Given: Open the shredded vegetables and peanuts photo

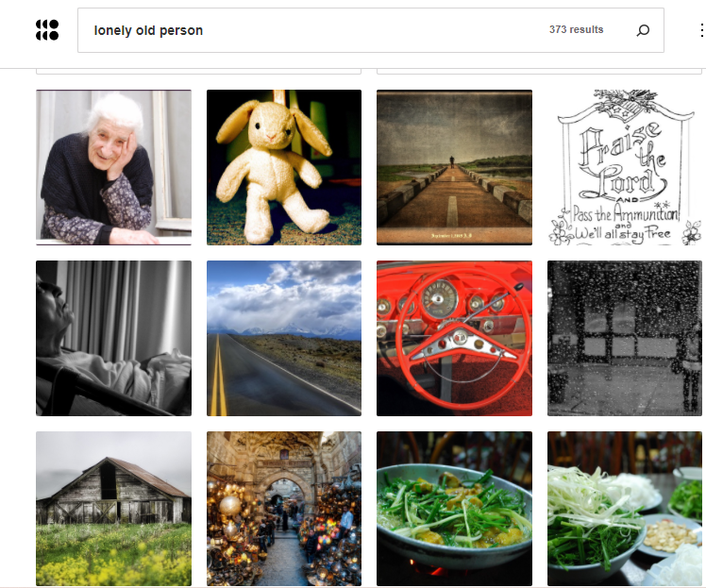Looking at the screenshot, I should [x=625, y=509].
